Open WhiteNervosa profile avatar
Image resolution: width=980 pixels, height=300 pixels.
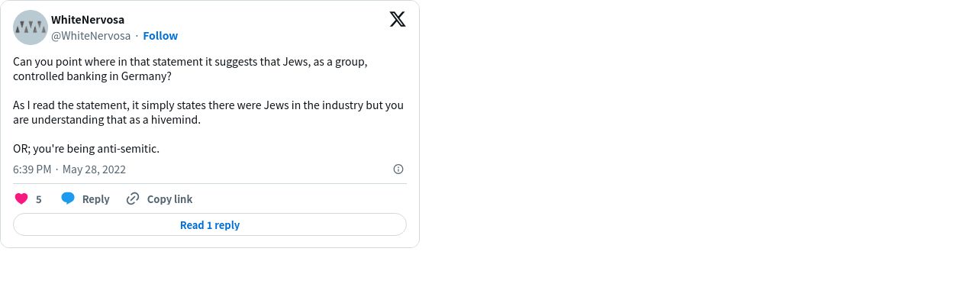(x=31, y=27)
